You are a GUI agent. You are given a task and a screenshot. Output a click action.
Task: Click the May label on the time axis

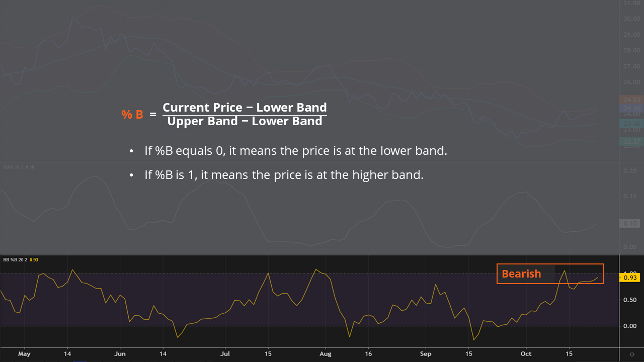coord(24,354)
